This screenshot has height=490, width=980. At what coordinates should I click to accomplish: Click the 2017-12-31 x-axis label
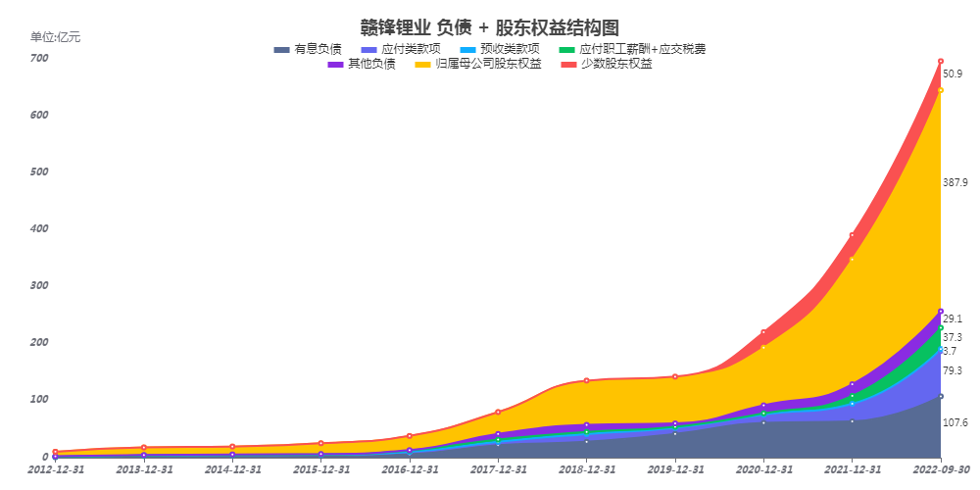(498, 469)
